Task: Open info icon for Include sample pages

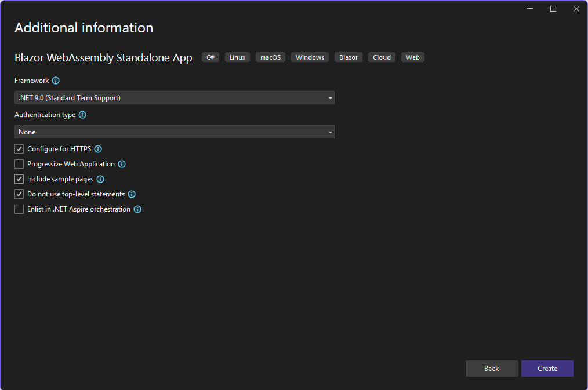Action: tap(100, 179)
